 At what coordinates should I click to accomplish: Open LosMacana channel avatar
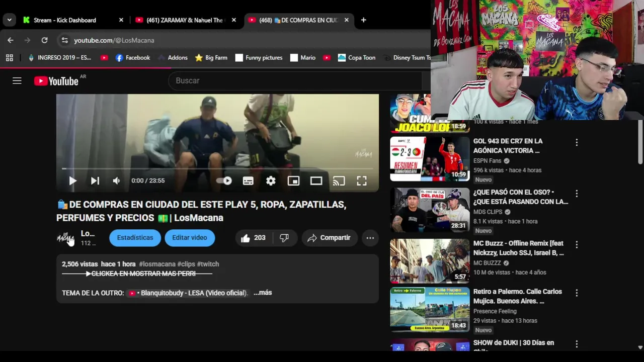pos(65,238)
